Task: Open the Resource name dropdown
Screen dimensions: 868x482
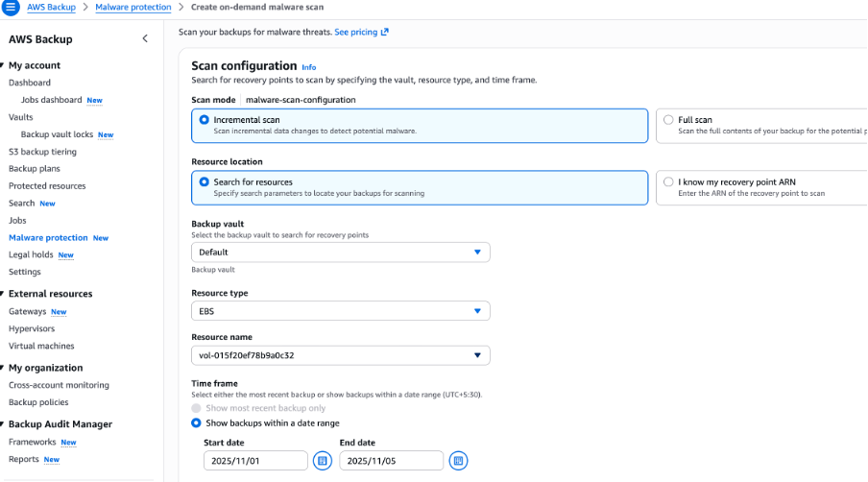Action: 341,355
